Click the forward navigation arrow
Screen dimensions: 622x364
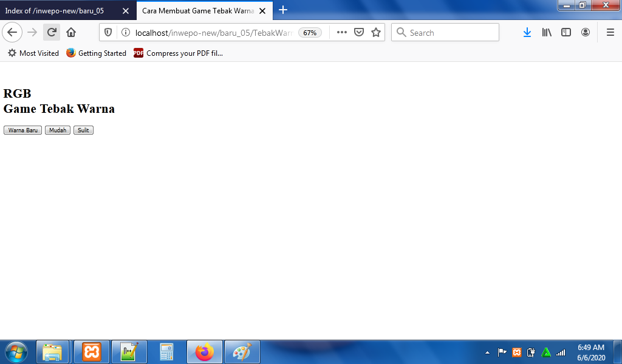[x=32, y=33]
